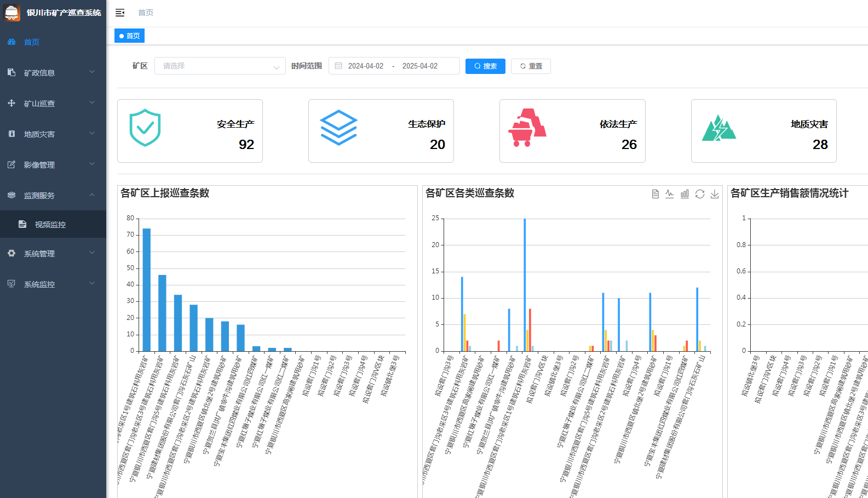Open 视频监控 submenu item
The width and height of the screenshot is (868, 498).
pos(50,225)
